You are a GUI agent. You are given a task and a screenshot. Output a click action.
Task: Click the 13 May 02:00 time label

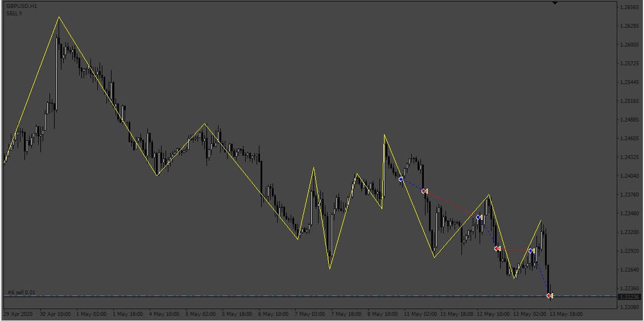pyautogui.click(x=530, y=314)
